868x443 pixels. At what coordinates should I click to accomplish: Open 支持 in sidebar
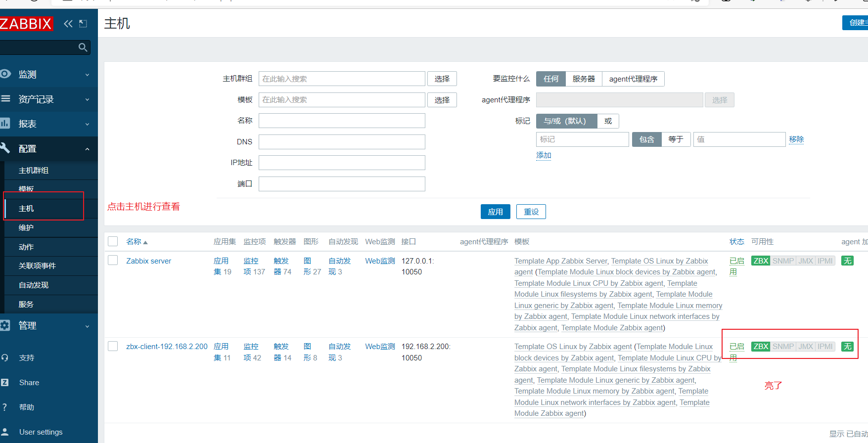[27, 357]
